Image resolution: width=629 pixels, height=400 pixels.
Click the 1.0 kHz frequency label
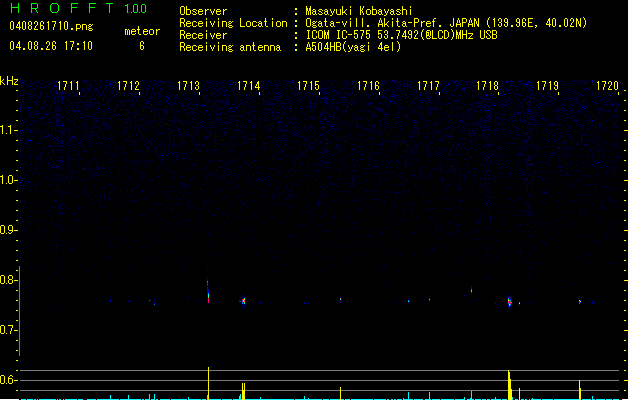8,180
